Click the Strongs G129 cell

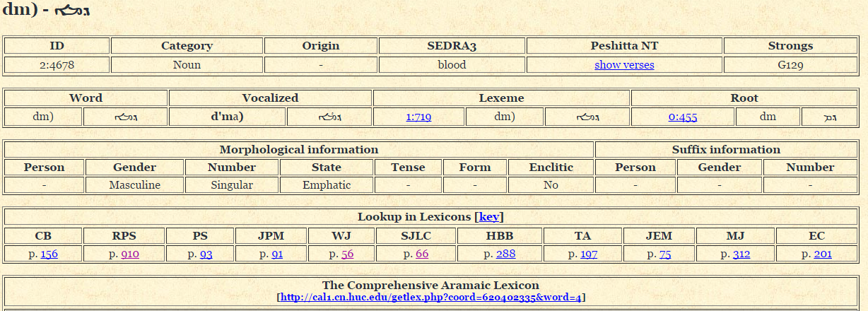pos(790,65)
